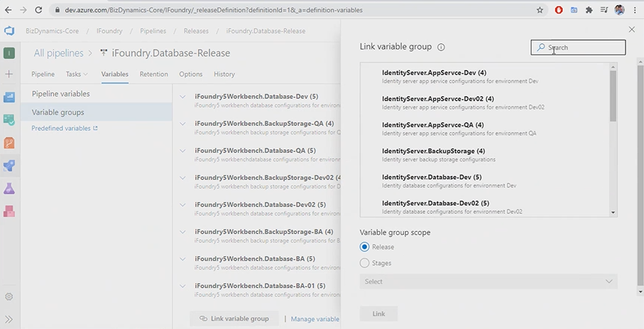644x329 pixels.
Task: Click the Azure DevOps logo icon
Action: [9, 31]
